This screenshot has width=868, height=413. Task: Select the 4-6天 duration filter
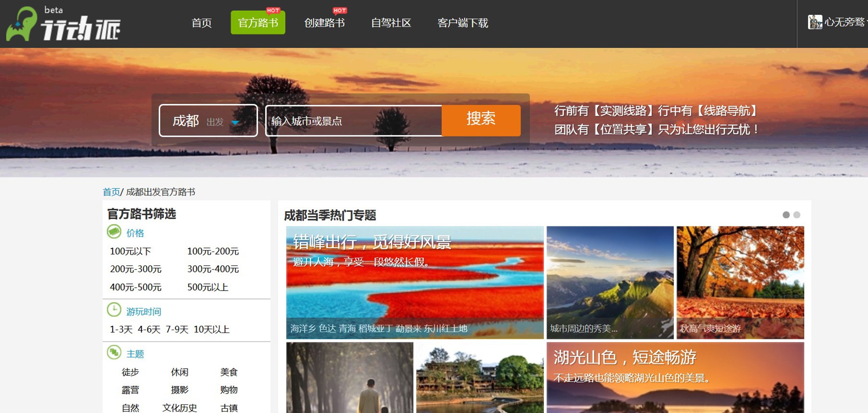pos(149,329)
